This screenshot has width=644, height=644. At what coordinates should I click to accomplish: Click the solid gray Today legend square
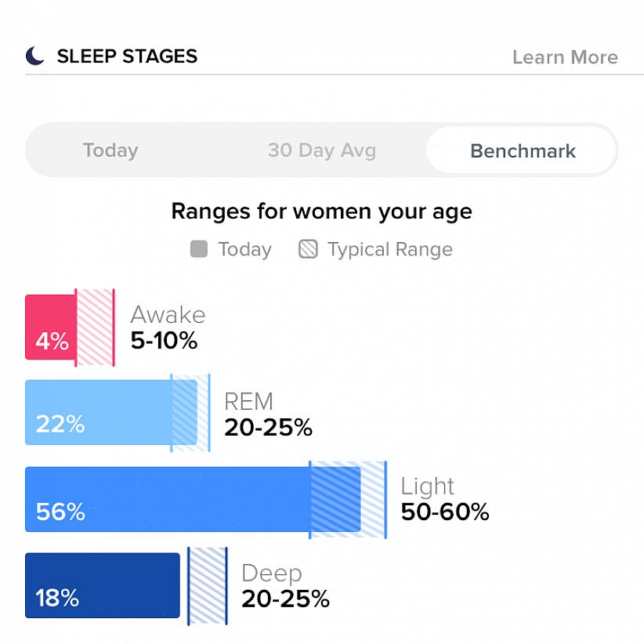coord(199,249)
